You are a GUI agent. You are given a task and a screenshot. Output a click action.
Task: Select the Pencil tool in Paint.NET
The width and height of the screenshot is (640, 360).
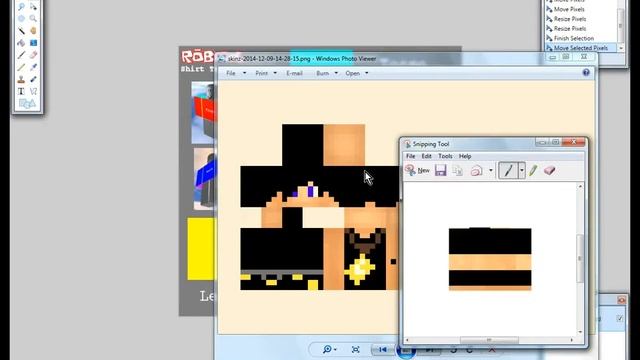point(21,67)
